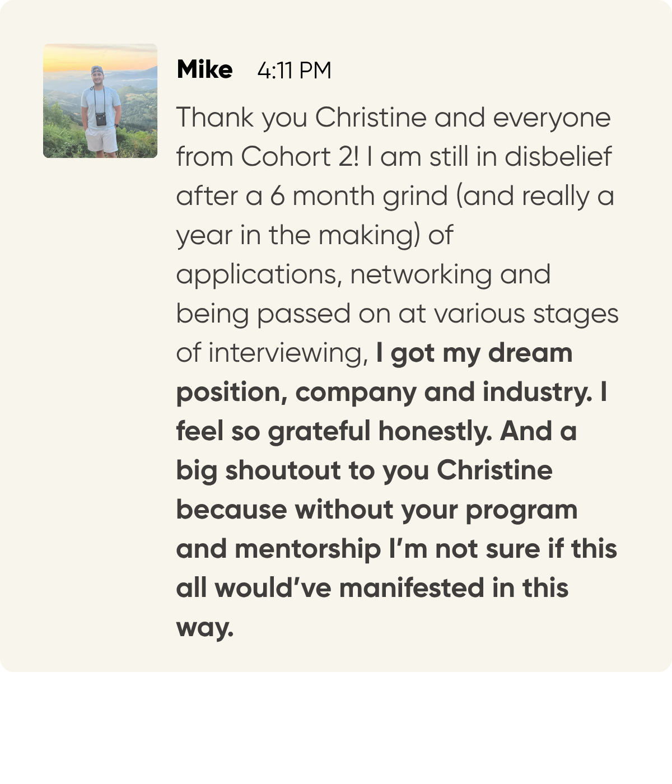
Task: Click the bold text "big shoutout to you Christine"
Action: [x=364, y=470]
